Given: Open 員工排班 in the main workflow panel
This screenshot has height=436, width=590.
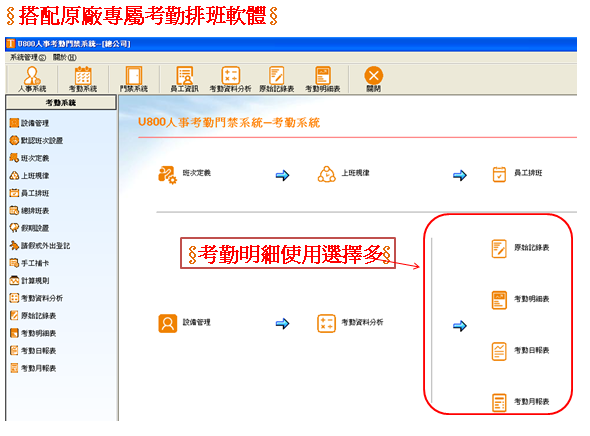Looking at the screenshot, I should pos(517,174).
